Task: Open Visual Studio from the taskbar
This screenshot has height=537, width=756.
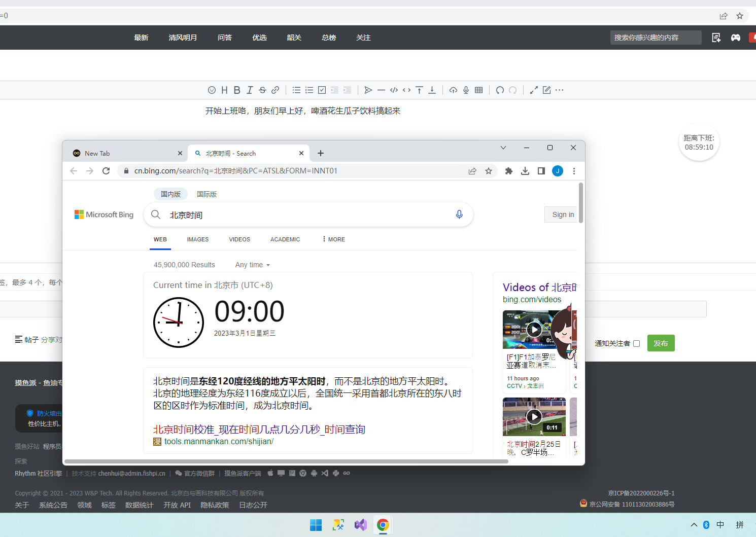Action: pyautogui.click(x=361, y=525)
